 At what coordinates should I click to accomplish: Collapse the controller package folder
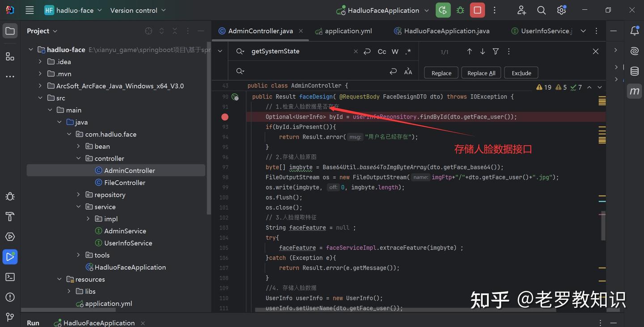pyautogui.click(x=78, y=158)
